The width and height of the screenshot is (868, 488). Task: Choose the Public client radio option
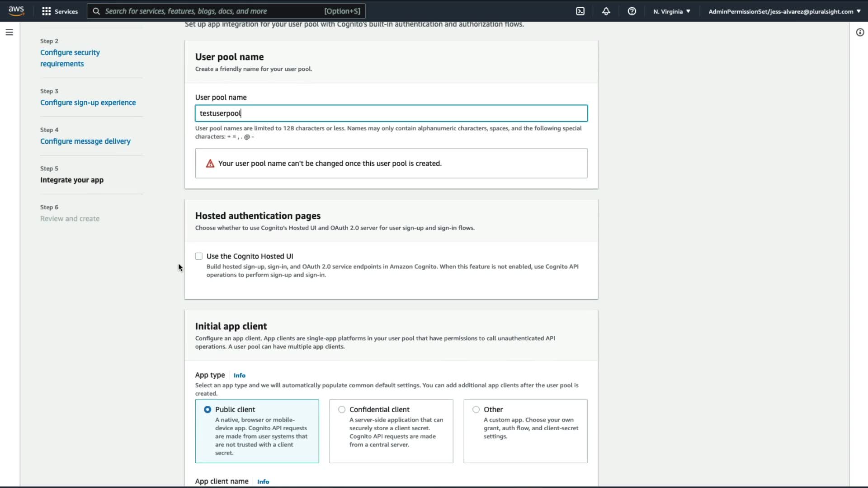pos(208,409)
